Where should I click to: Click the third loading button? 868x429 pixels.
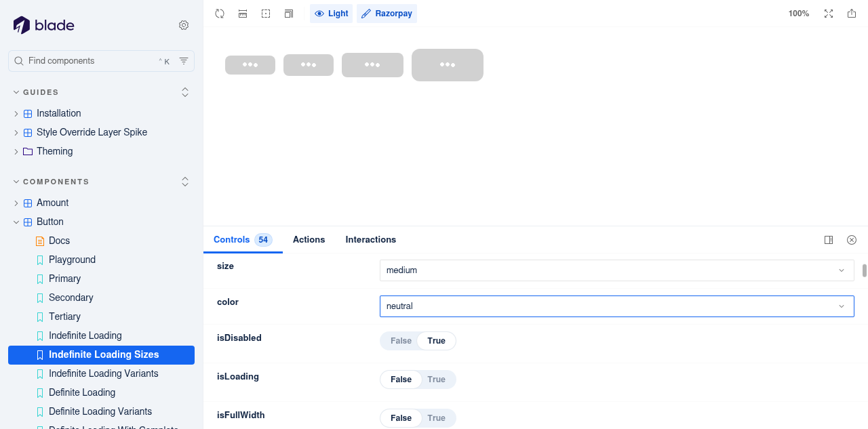click(372, 65)
